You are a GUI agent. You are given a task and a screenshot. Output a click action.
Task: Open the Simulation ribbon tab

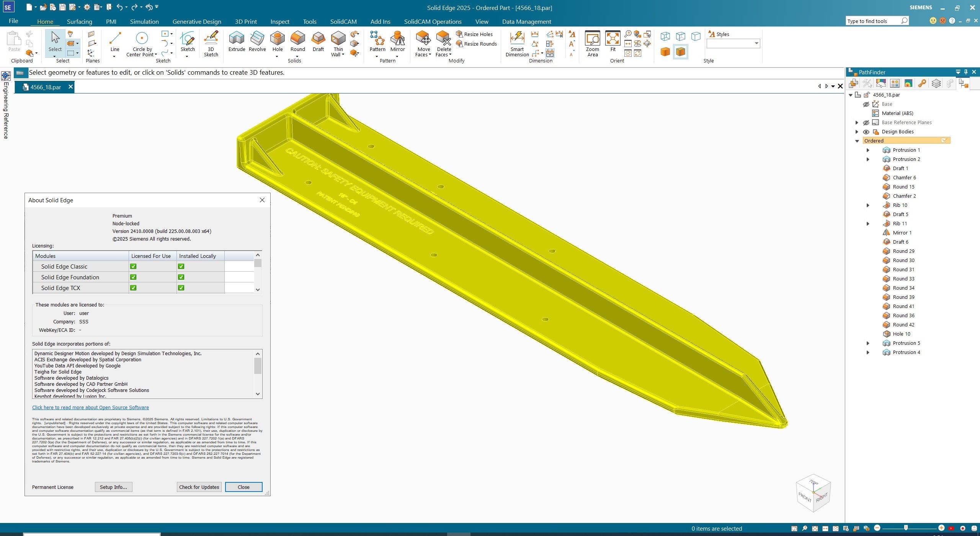click(144, 21)
